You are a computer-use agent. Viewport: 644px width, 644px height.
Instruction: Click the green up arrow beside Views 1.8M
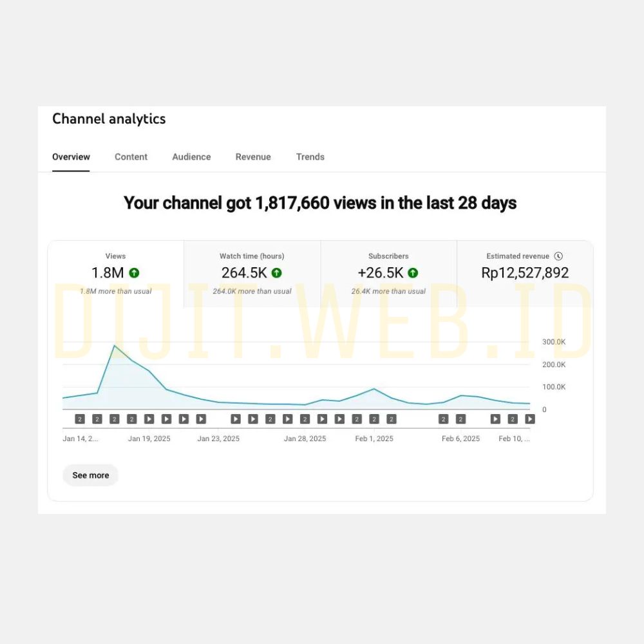(134, 273)
